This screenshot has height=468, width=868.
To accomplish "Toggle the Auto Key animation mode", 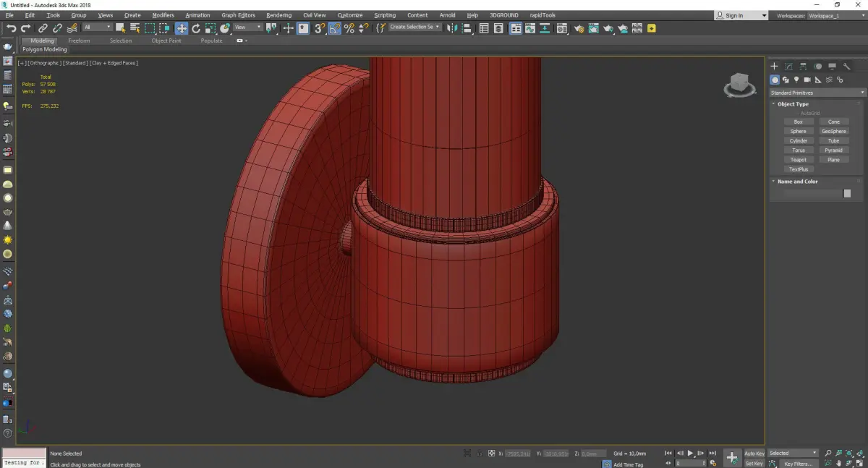I will point(754,454).
